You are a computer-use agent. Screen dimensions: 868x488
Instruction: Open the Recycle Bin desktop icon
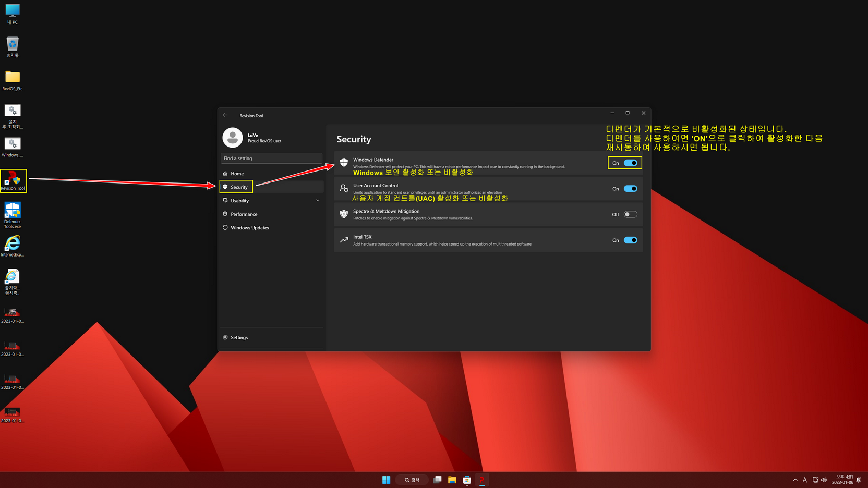12,47
